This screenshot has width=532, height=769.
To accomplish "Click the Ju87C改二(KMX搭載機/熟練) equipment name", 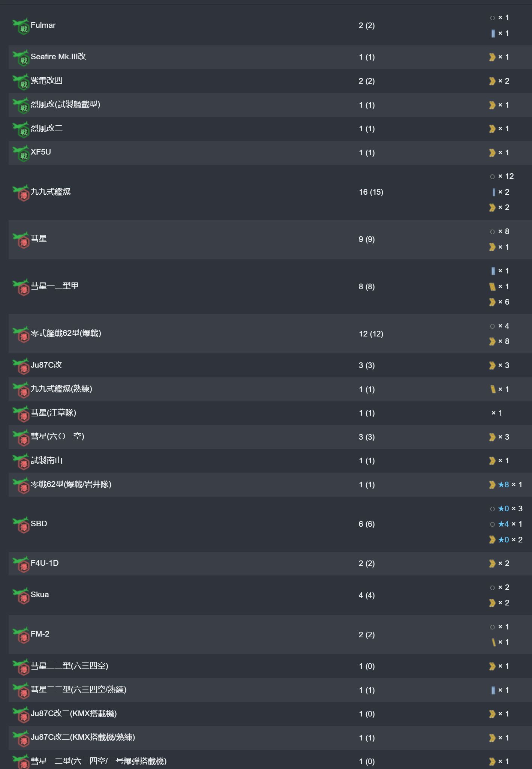I will [83, 737].
